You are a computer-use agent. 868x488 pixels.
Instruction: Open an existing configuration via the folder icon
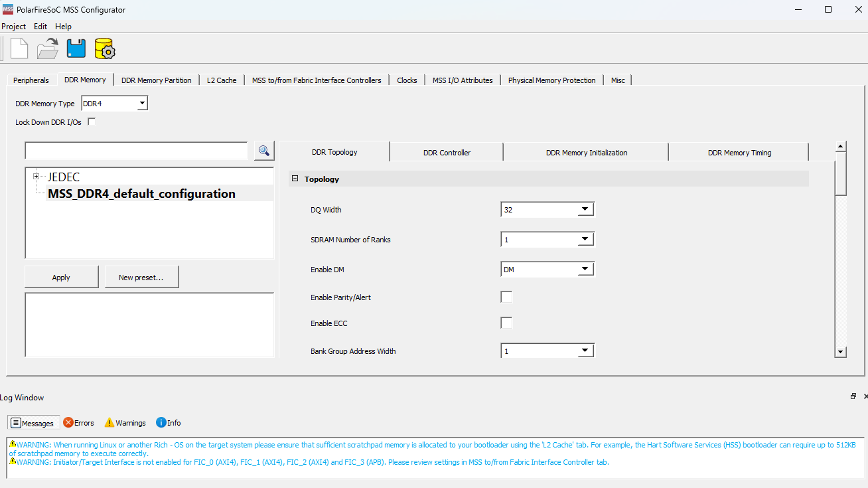point(48,49)
